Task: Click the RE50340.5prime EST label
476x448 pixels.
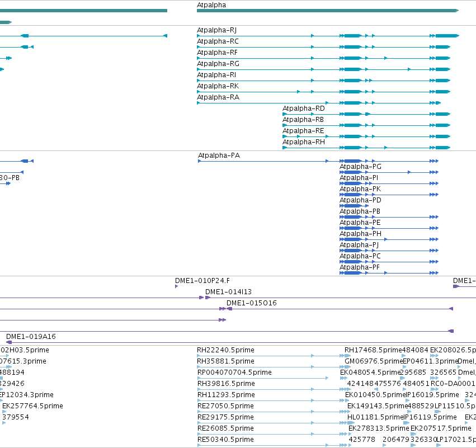Action: tap(225, 440)
